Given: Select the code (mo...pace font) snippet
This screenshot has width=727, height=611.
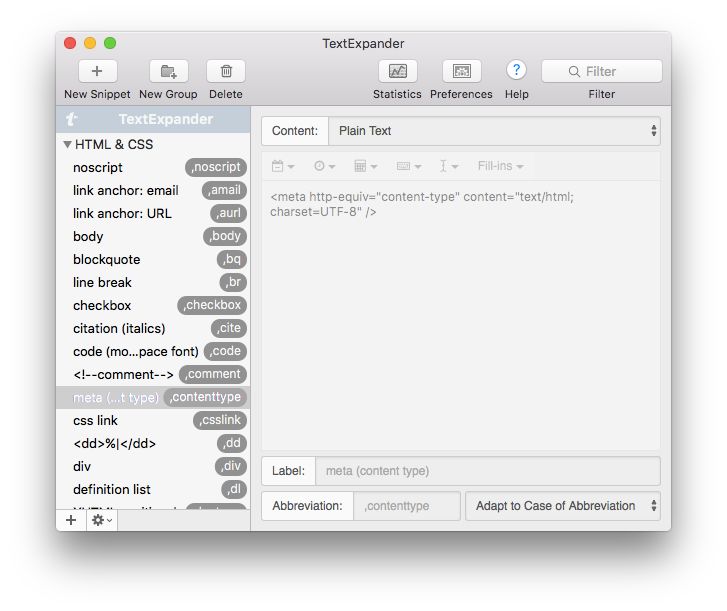Looking at the screenshot, I should pos(153,351).
